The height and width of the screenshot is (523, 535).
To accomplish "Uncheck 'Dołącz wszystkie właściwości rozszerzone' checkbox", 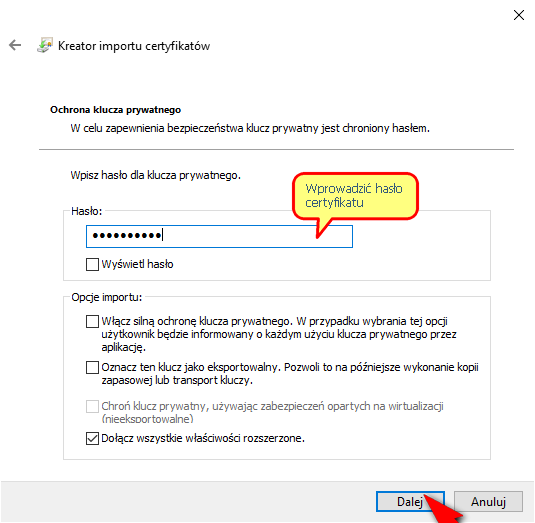I will [x=92, y=438].
